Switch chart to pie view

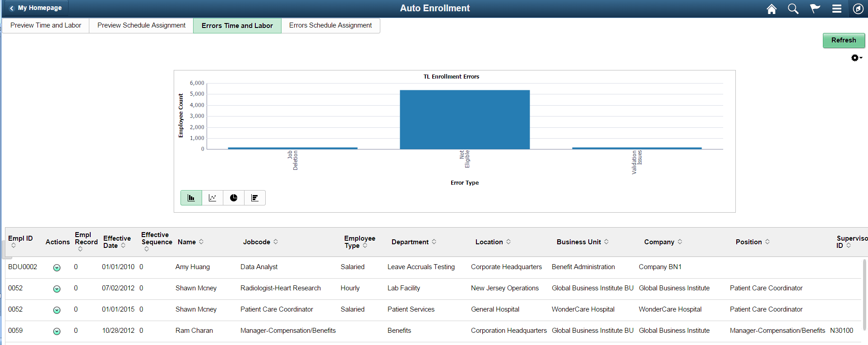coord(234,198)
